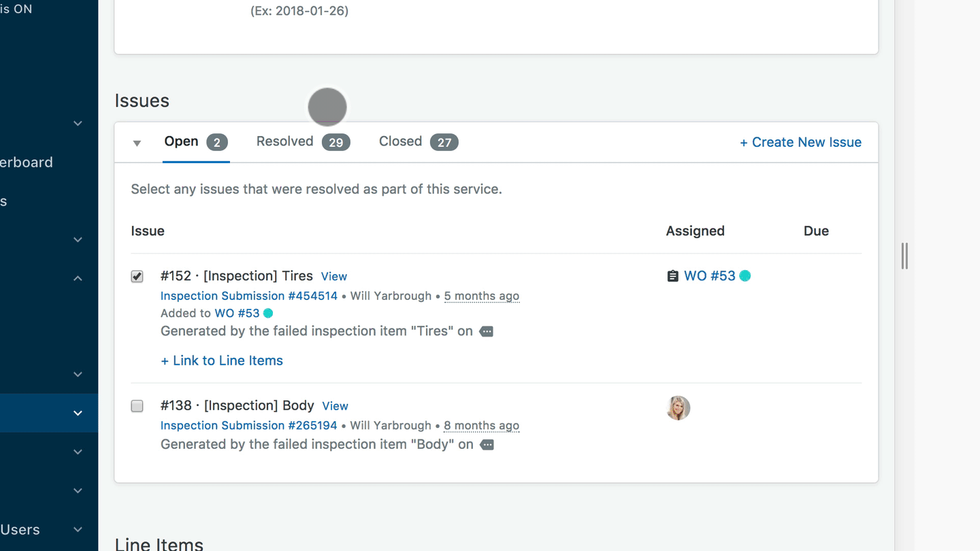Image resolution: width=980 pixels, height=551 pixels.
Task: View issue #138 Body details
Action: coord(335,406)
